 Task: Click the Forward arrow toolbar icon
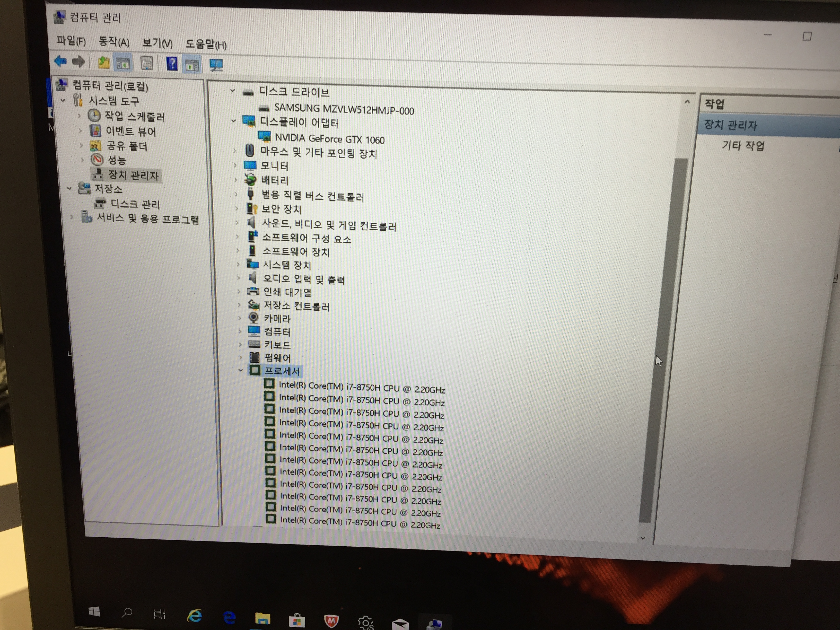click(78, 62)
